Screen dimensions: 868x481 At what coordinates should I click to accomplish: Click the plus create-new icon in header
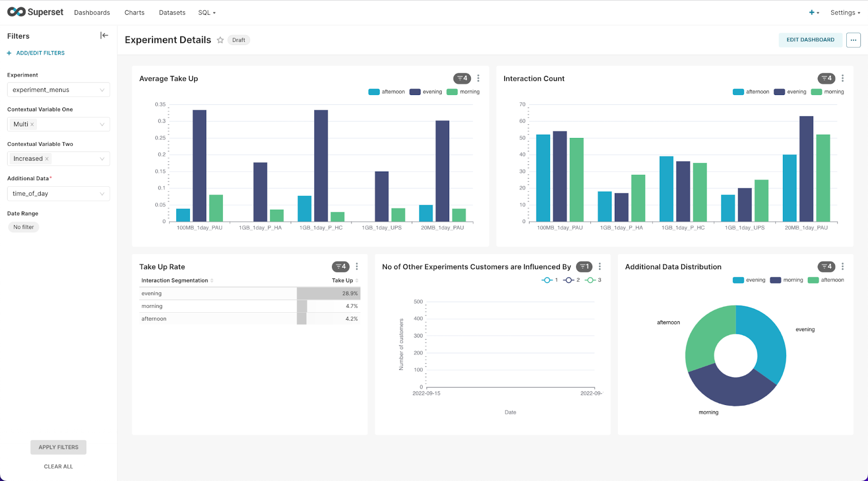pos(814,12)
